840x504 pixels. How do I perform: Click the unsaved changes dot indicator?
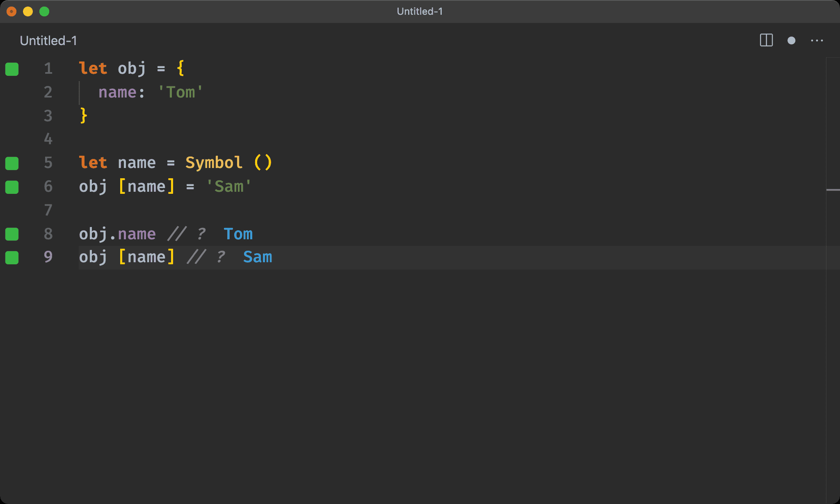pyautogui.click(x=791, y=40)
